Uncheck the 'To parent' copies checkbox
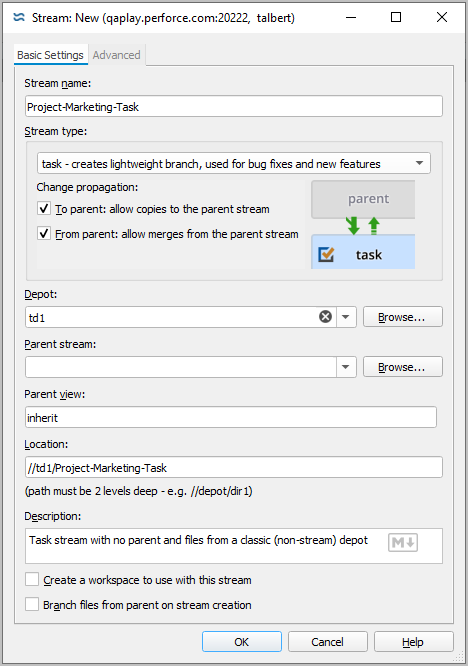The height and width of the screenshot is (666, 468). pyautogui.click(x=44, y=209)
